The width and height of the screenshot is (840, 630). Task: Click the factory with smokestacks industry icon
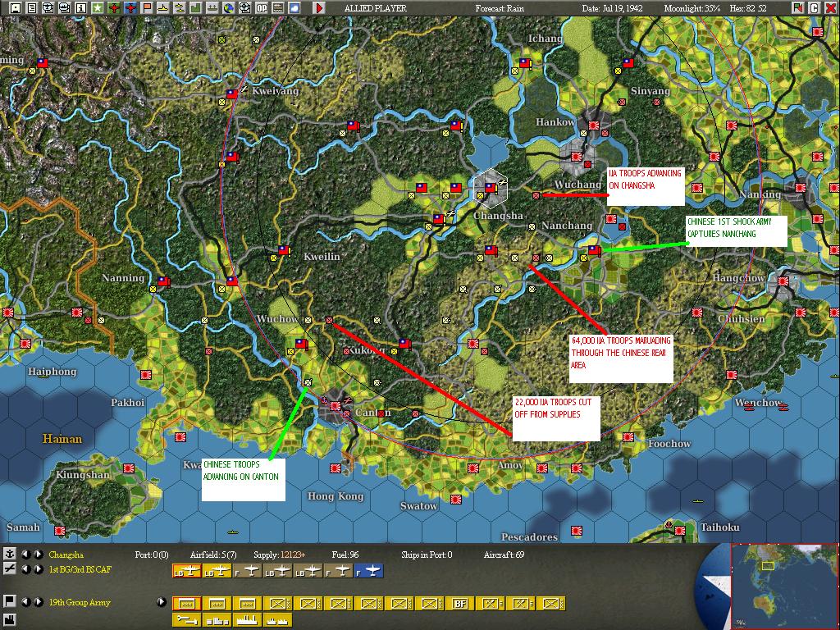coord(247,620)
